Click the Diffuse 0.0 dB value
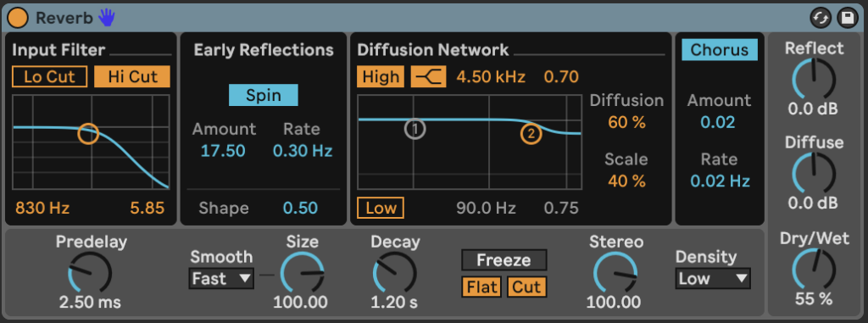This screenshot has width=868, height=323. tap(813, 203)
